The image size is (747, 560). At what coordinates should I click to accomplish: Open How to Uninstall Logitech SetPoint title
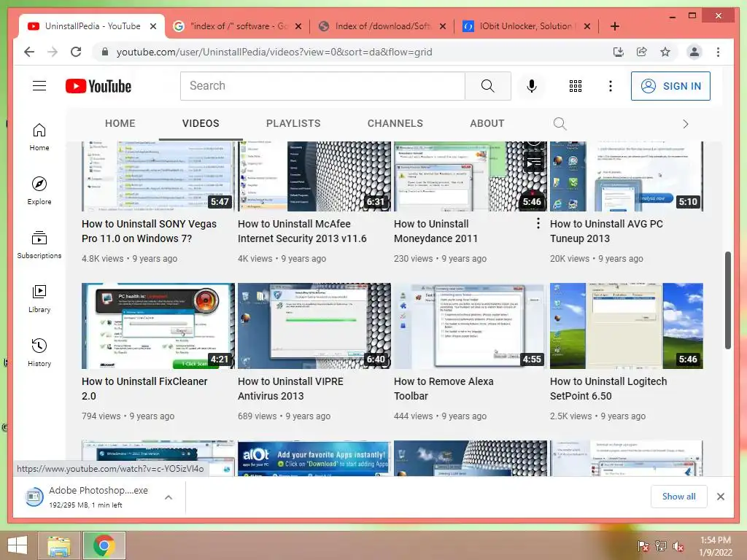tap(608, 389)
